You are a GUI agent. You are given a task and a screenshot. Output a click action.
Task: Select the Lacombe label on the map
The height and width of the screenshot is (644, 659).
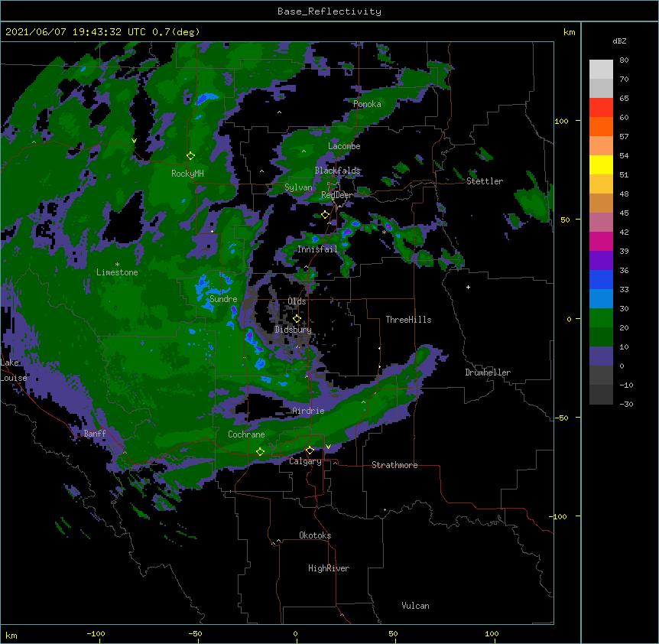[344, 146]
